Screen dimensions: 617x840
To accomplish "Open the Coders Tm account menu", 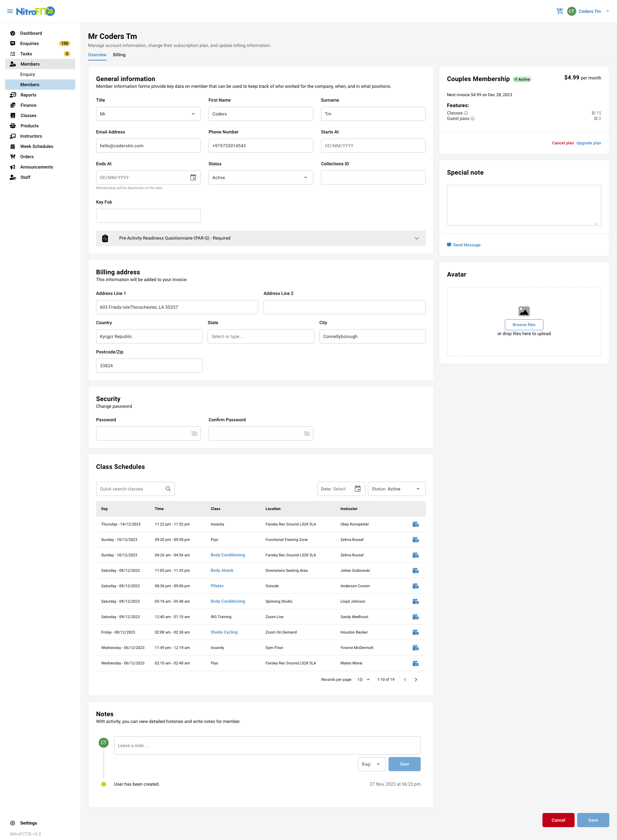I will [589, 11].
